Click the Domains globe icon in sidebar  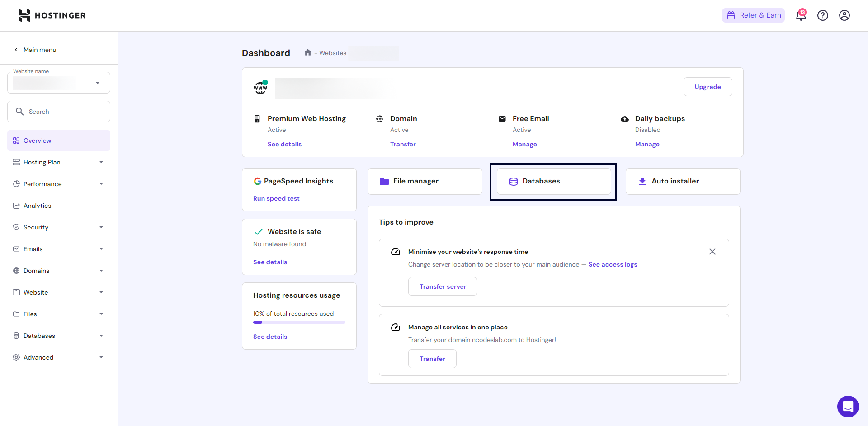(16, 271)
